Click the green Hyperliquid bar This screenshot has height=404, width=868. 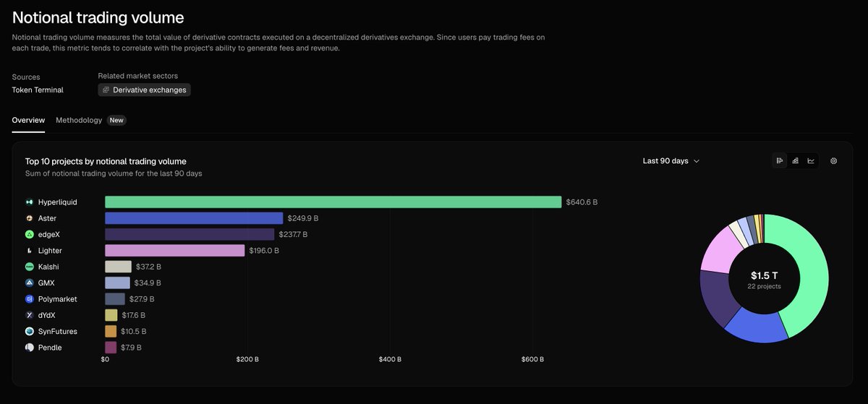click(333, 202)
